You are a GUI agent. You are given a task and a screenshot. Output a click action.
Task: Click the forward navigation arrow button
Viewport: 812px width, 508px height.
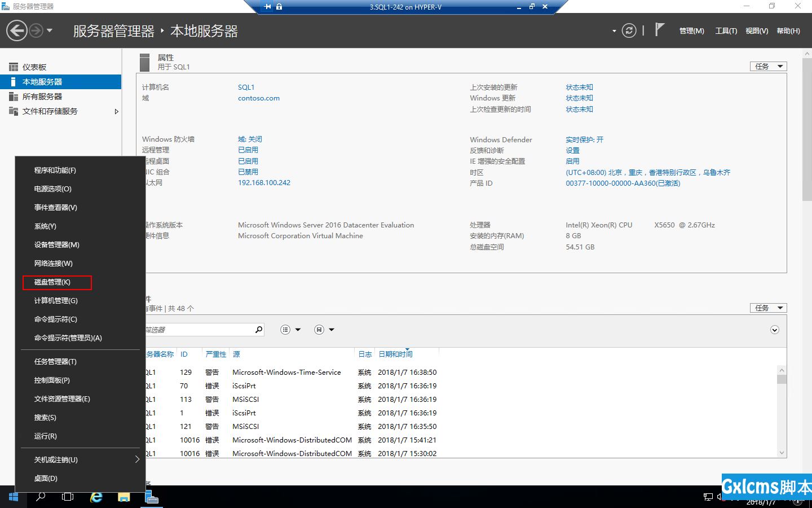click(x=36, y=30)
